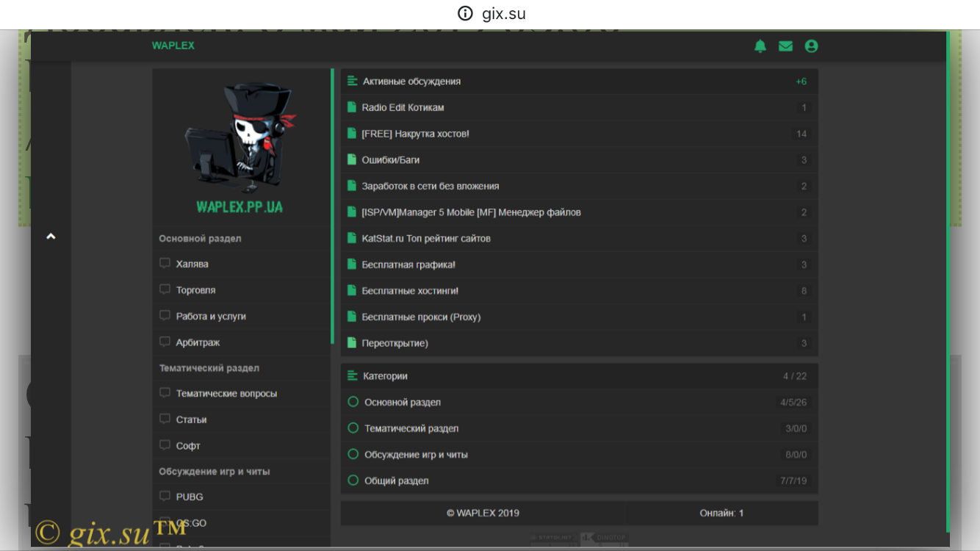The width and height of the screenshot is (980, 551).
Task: Collapse panel with the up chevron arrow
Action: click(x=51, y=237)
